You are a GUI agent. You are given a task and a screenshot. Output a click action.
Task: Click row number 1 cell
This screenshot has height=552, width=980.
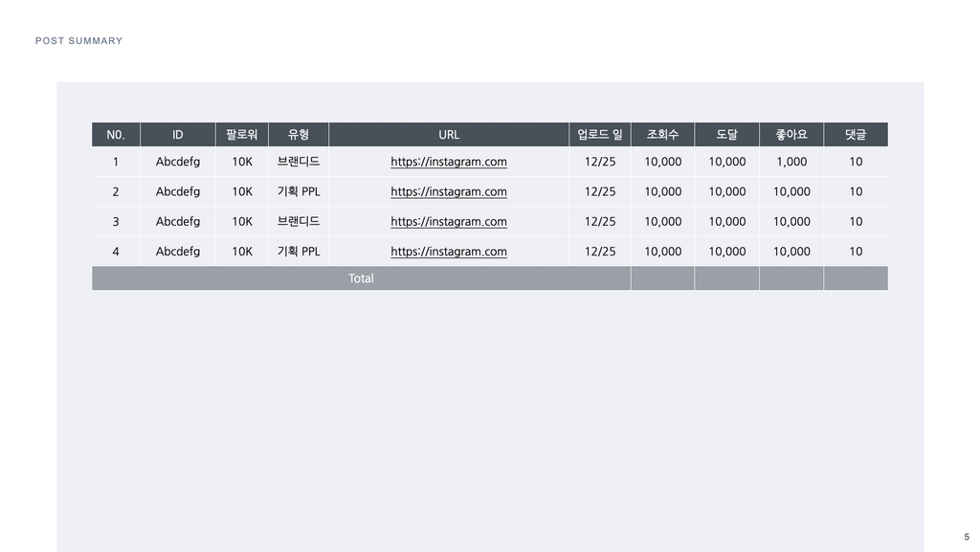pos(116,162)
